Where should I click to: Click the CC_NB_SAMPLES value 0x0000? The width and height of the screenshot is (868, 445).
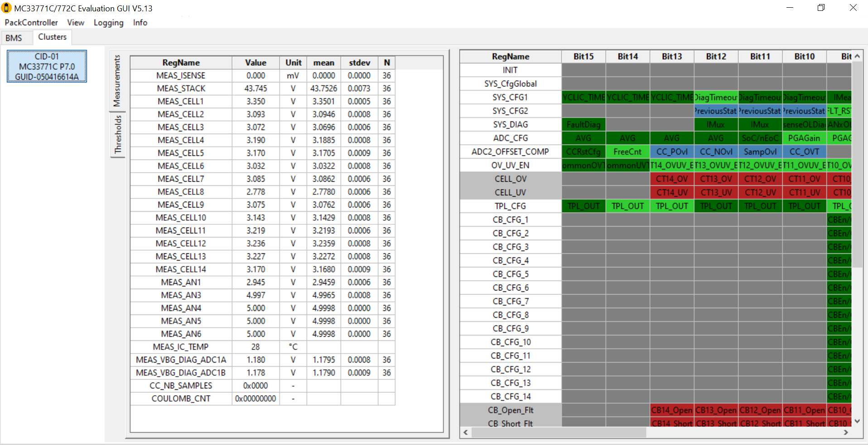pyautogui.click(x=256, y=386)
